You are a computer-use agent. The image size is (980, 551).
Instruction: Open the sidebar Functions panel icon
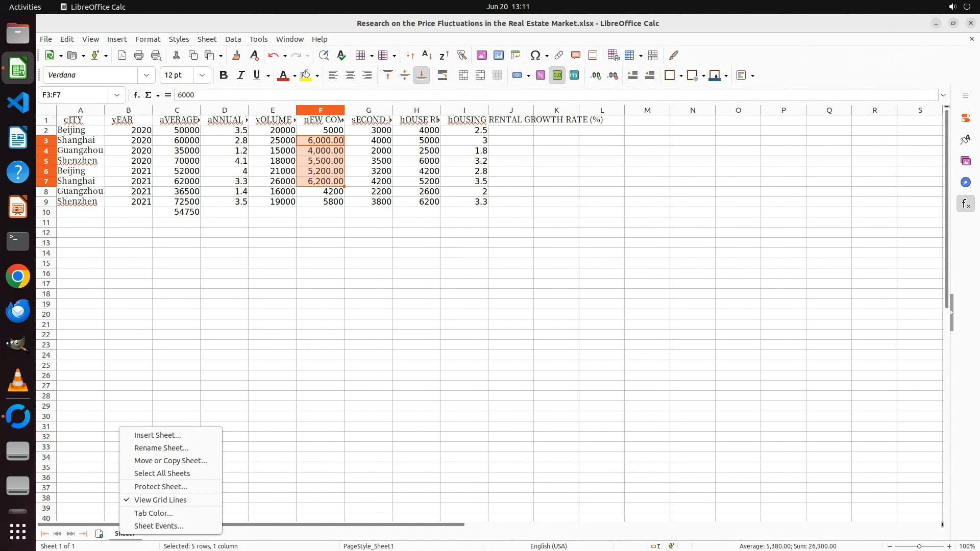click(966, 204)
